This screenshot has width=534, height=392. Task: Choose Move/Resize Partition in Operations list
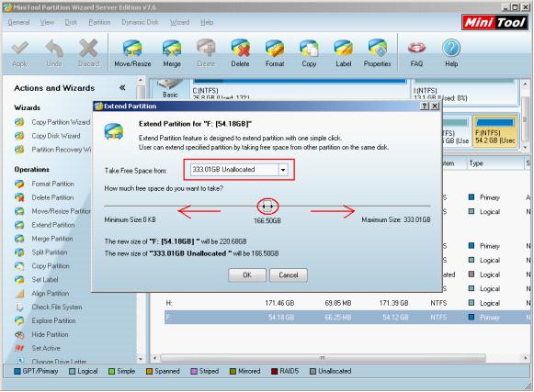(x=52, y=211)
